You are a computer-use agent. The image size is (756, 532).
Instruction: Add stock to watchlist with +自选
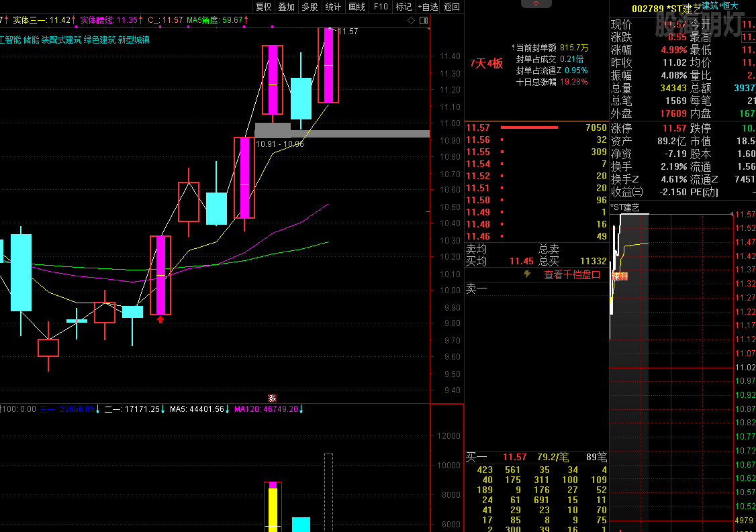pos(428,7)
